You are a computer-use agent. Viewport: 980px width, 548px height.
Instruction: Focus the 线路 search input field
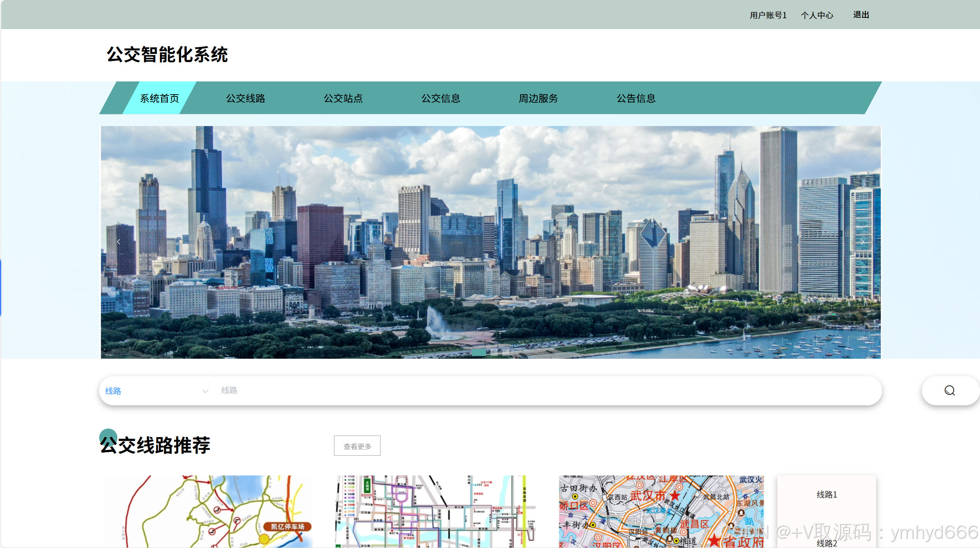point(543,391)
